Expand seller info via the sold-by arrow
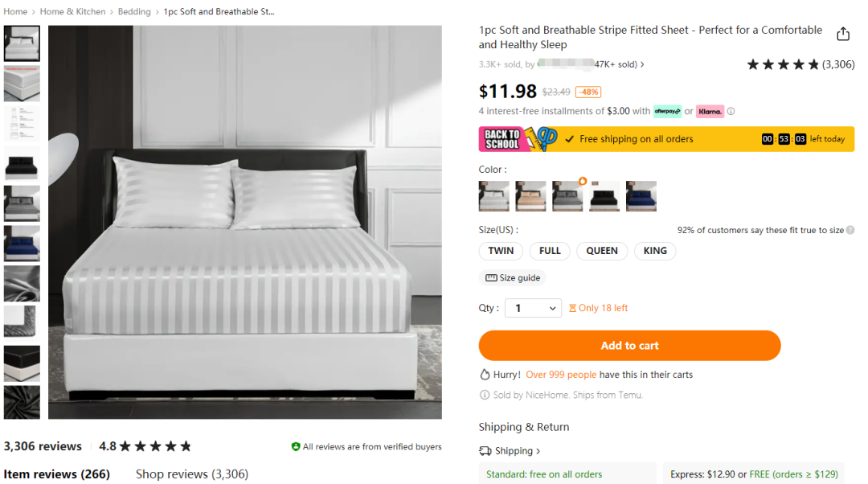 pyautogui.click(x=642, y=65)
